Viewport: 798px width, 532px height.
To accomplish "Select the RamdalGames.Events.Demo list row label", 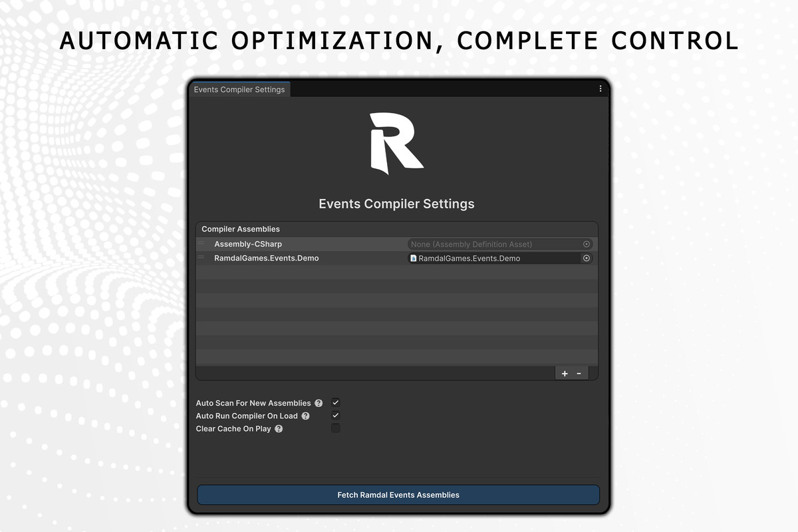I will click(266, 258).
